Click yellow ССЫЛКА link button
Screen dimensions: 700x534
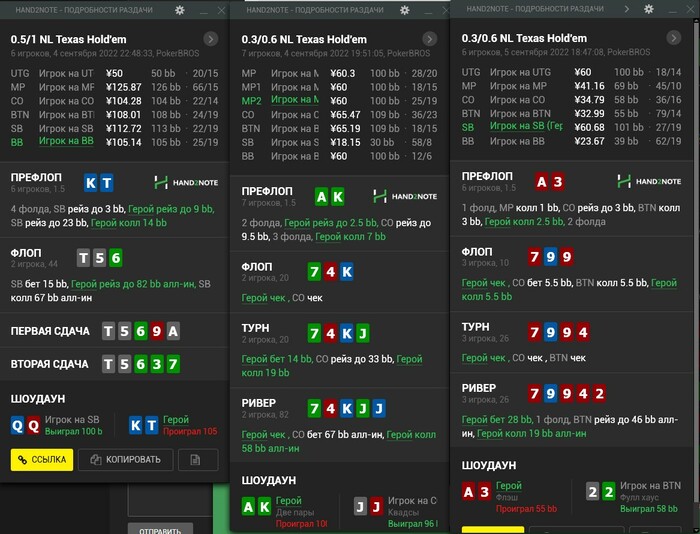coord(42,459)
